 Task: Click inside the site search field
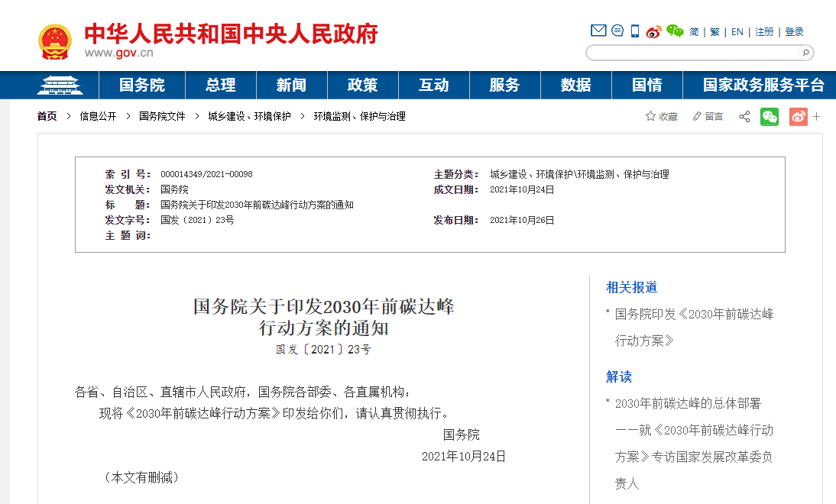692,53
